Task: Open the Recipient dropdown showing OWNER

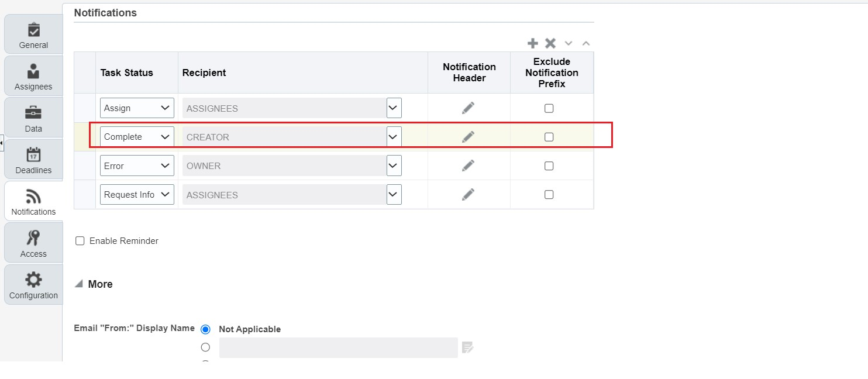Action: (393, 166)
